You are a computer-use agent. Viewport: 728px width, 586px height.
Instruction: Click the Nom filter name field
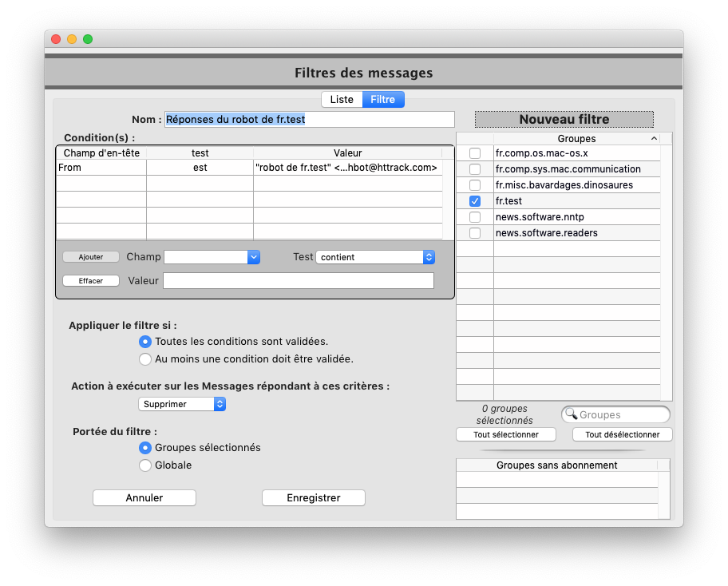(309, 119)
